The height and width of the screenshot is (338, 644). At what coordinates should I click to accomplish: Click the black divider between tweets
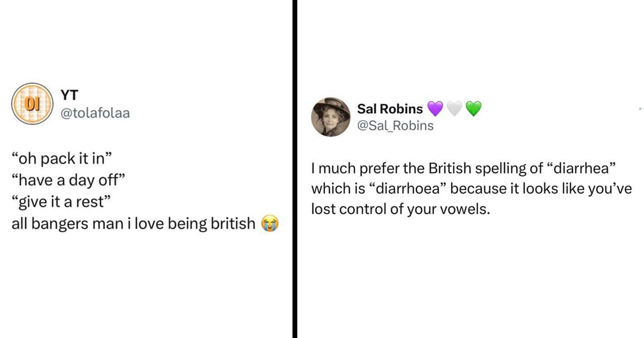pos(295,169)
